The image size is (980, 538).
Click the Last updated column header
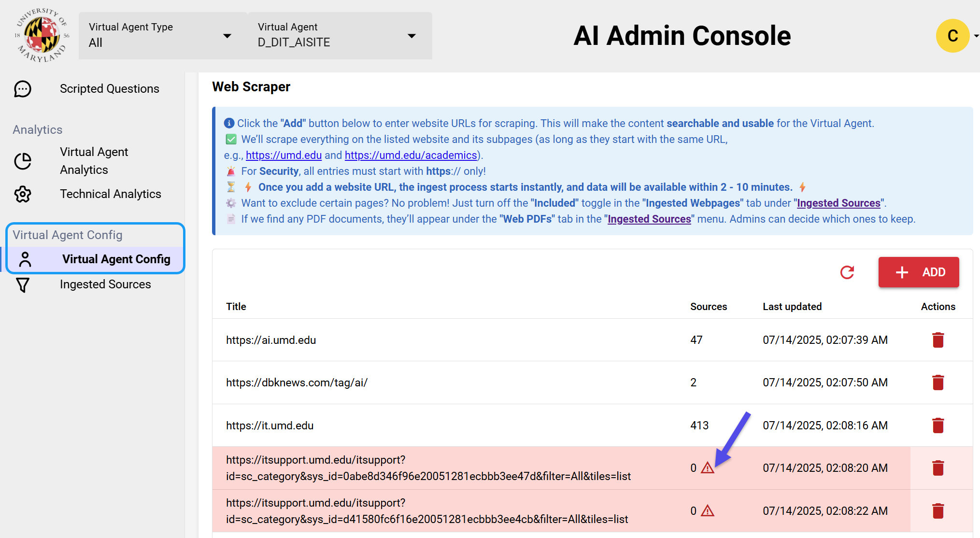(x=792, y=307)
